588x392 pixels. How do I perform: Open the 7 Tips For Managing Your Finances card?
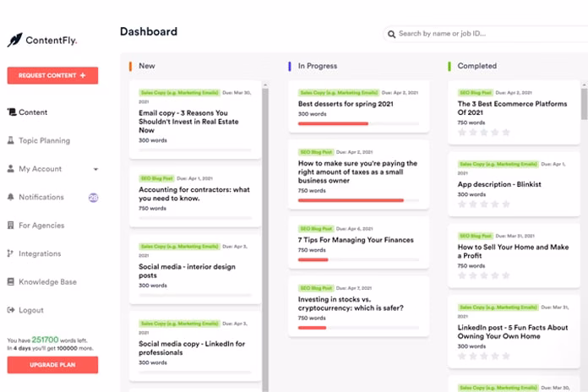coord(358,243)
